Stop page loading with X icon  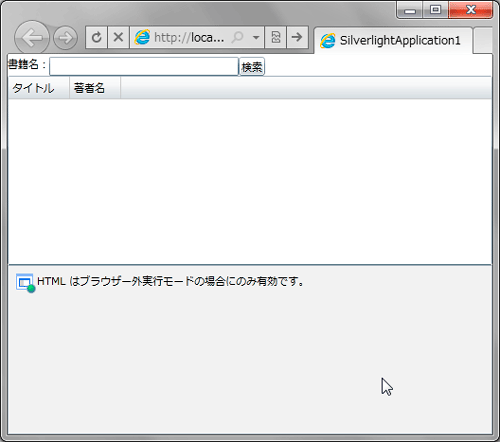[x=118, y=37]
